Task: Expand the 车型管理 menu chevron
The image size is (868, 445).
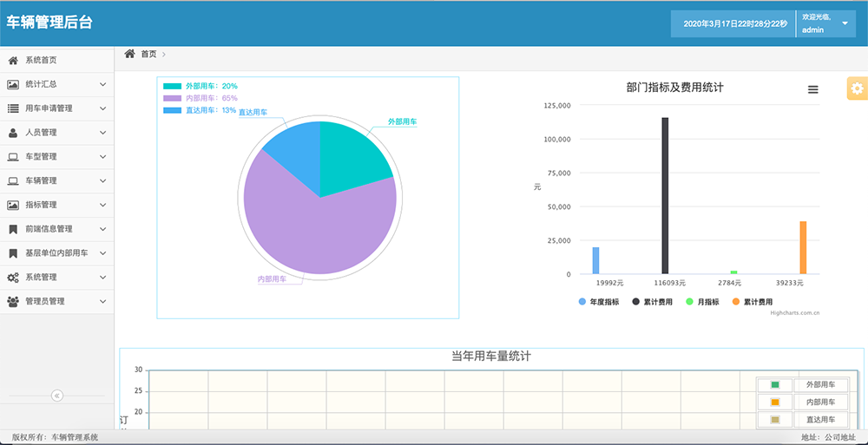Action: point(103,157)
